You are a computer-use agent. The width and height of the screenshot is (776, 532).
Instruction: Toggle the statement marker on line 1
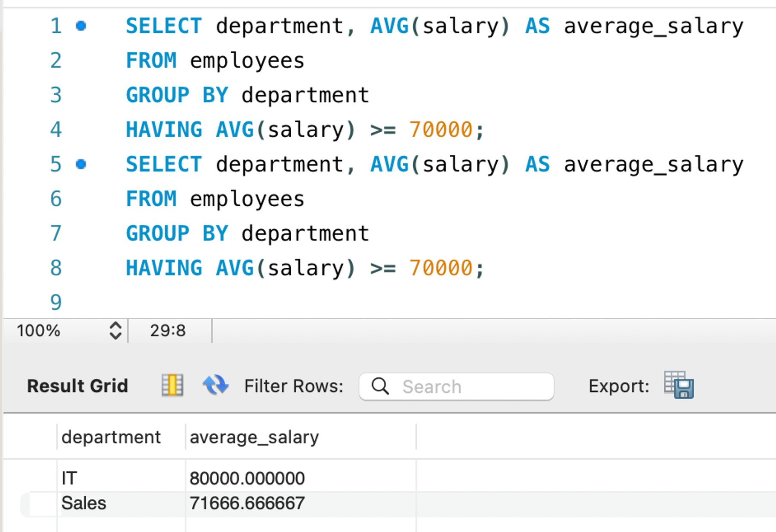pos(81,26)
